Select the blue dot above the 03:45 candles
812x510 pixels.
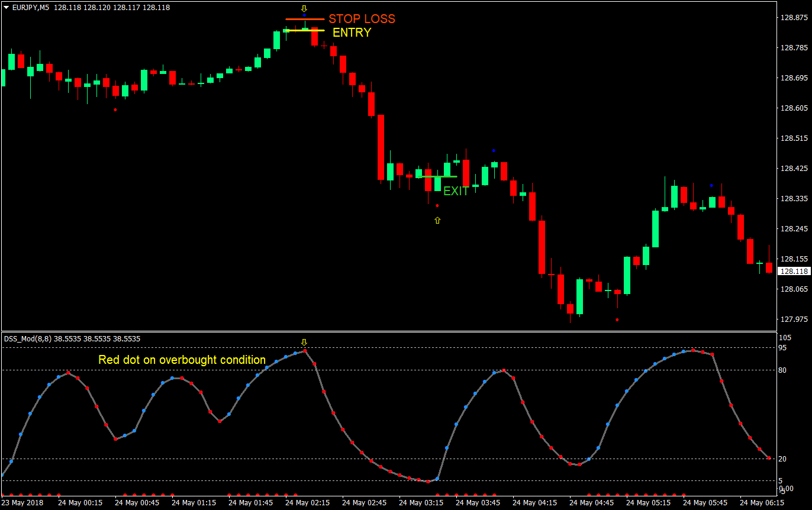click(x=493, y=151)
